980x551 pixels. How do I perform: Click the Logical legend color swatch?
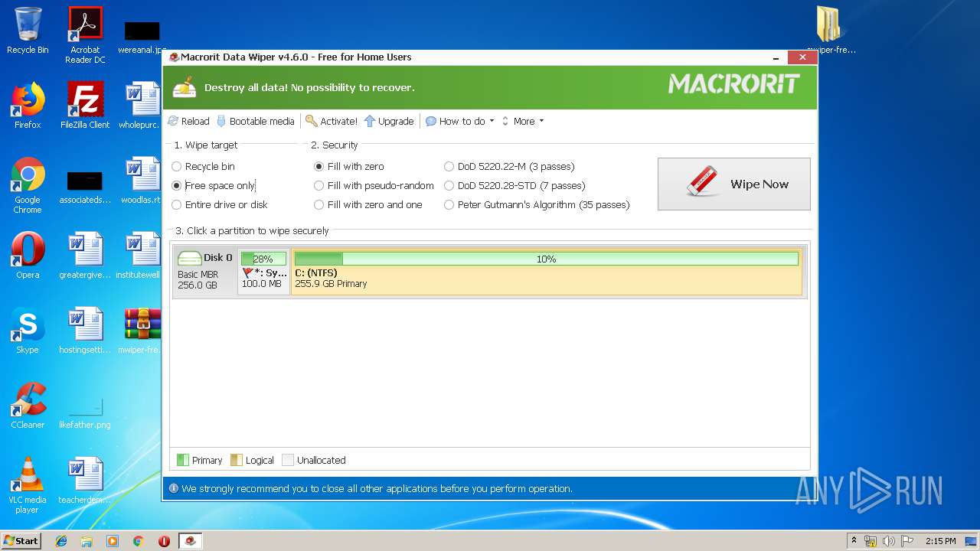[237, 460]
